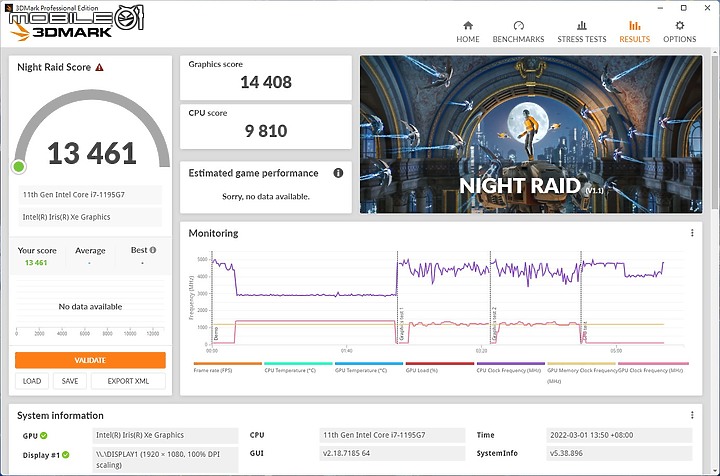Click the home house icon
Image resolution: width=720 pixels, height=476 pixels.
pos(468,25)
